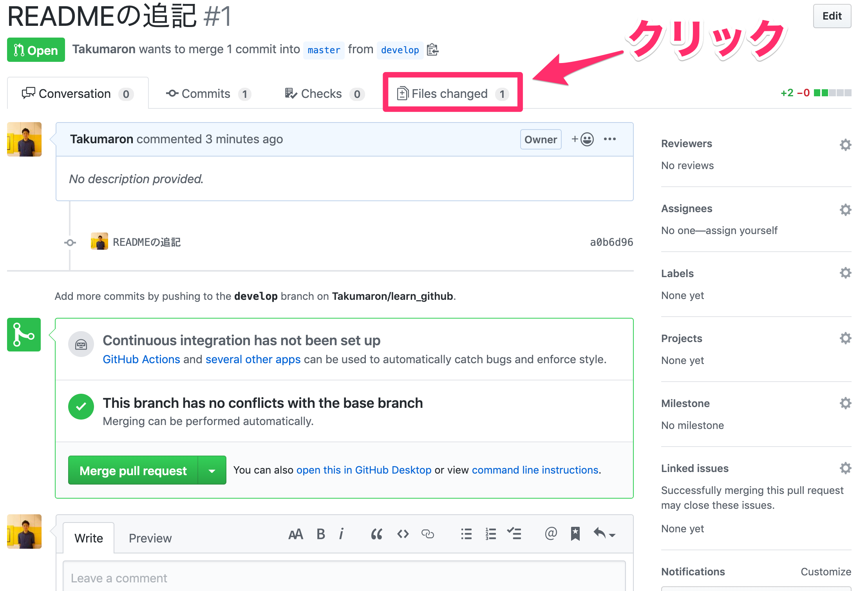Click the green Open status badge
This screenshot has width=868, height=591.
(x=36, y=50)
